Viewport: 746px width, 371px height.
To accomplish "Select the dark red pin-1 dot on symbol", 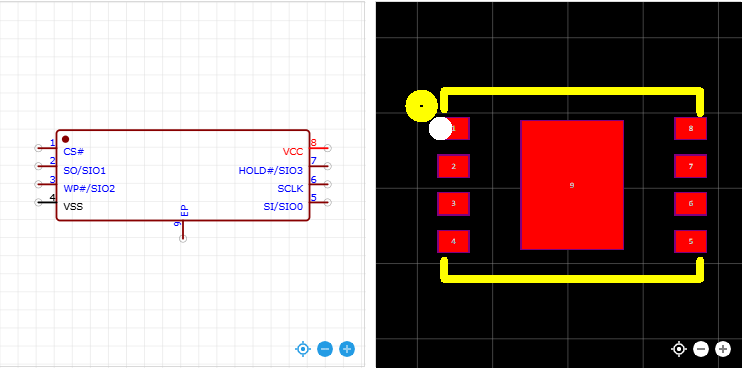I will (66, 139).
